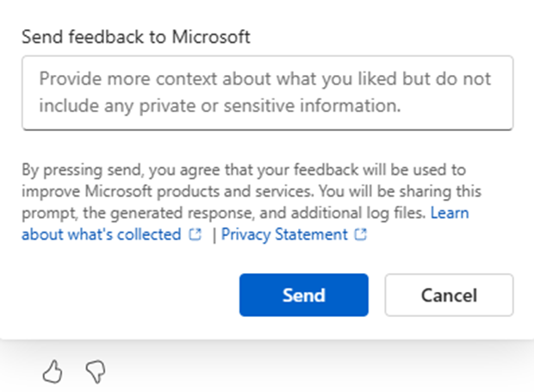Cancel the feedback dialog
The height and width of the screenshot is (392, 534).
(x=449, y=296)
